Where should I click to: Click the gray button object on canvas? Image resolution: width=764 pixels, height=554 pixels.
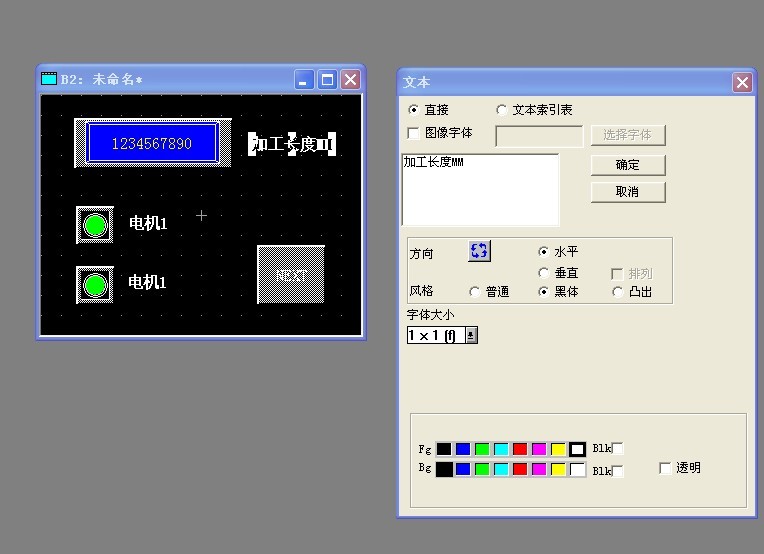tap(291, 274)
